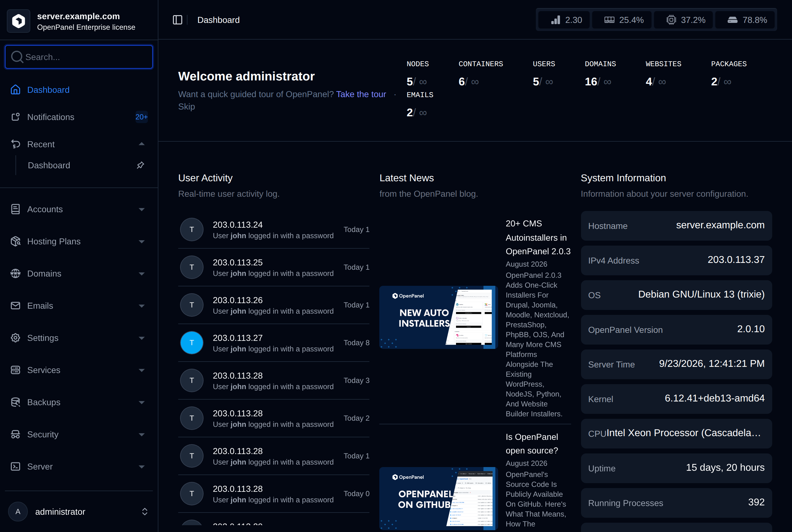792x532 pixels.
Task: Click the disk usage drive icon
Action: tap(732, 20)
